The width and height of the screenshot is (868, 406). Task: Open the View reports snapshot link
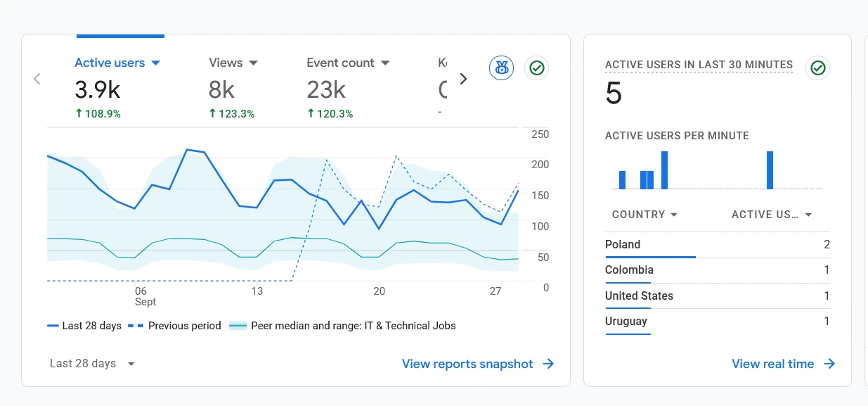tap(478, 364)
